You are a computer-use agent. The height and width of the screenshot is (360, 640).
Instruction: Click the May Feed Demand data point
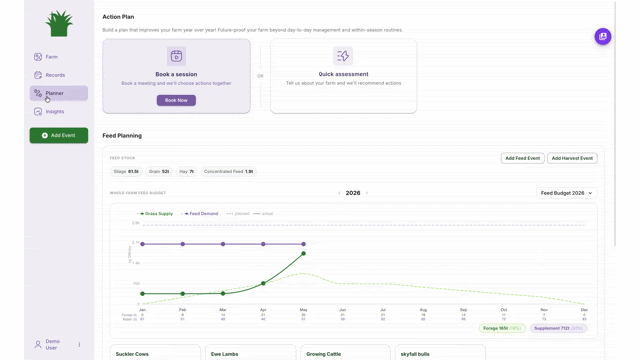pos(303,244)
